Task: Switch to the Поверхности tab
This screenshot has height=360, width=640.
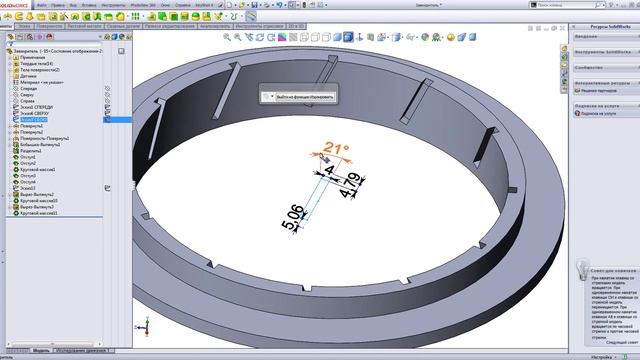Action: pos(49,26)
